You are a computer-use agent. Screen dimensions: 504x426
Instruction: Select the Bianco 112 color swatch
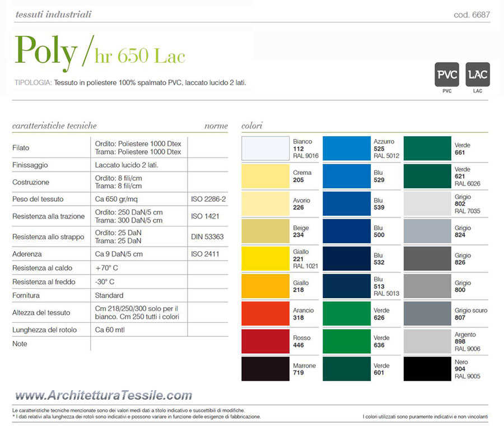pyautogui.click(x=265, y=149)
